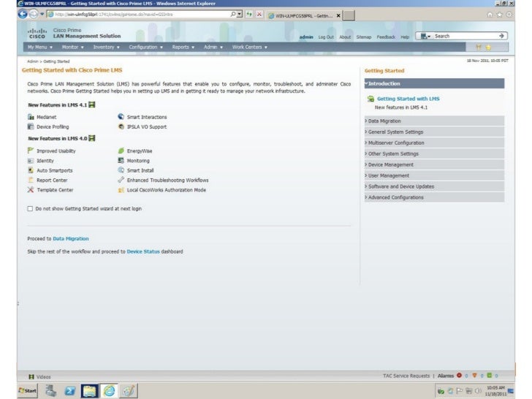This screenshot has width=532, height=399.
Task: Expand the Other System Settings section
Action: coord(434,153)
